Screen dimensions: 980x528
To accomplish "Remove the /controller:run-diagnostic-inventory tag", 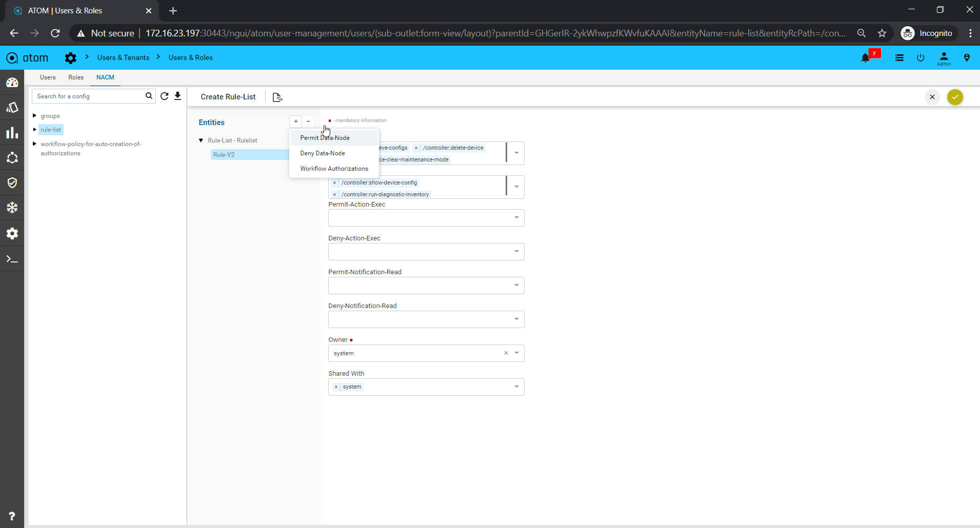I will coord(334,195).
